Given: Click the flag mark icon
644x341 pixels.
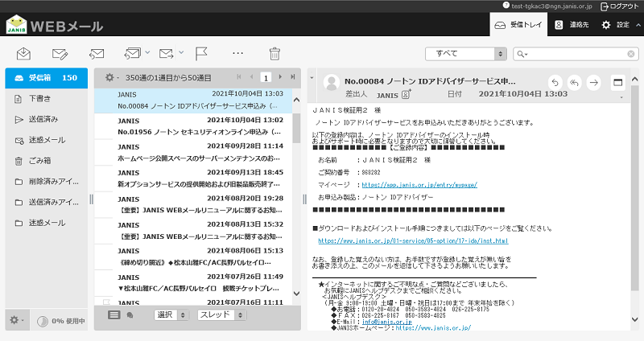Looking at the screenshot, I should [201, 53].
